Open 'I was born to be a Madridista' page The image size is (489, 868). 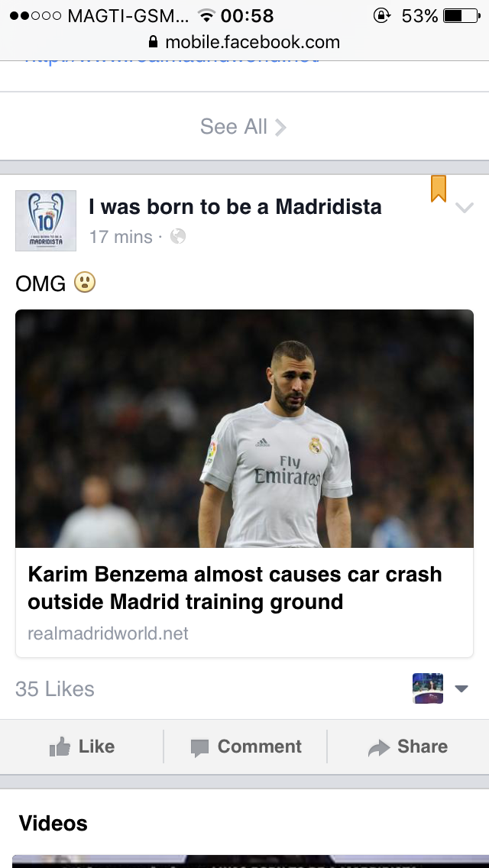click(235, 206)
